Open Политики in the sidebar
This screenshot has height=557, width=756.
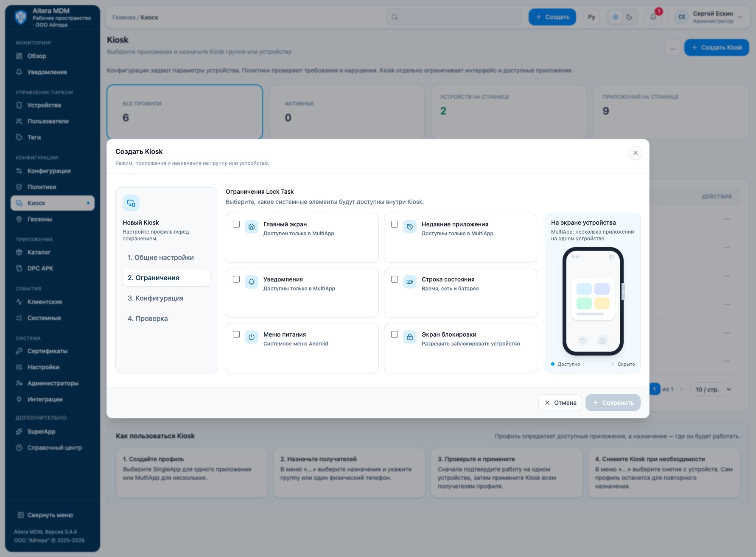tap(53, 187)
